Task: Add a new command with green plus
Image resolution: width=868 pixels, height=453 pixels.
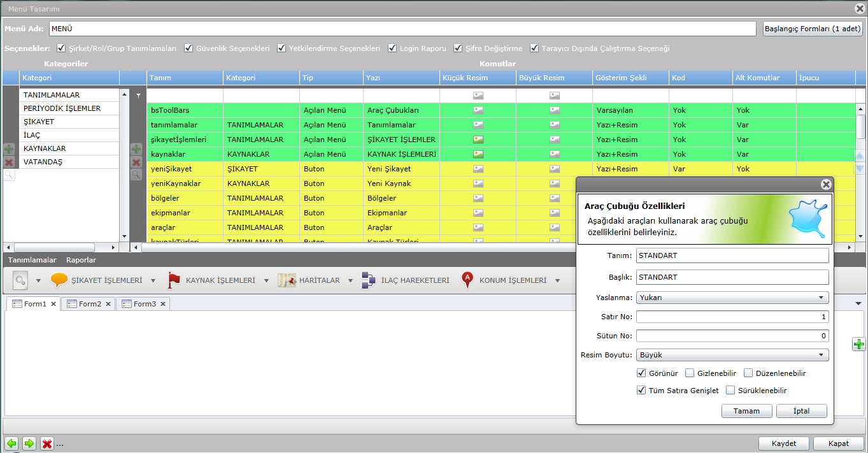Action: point(136,149)
